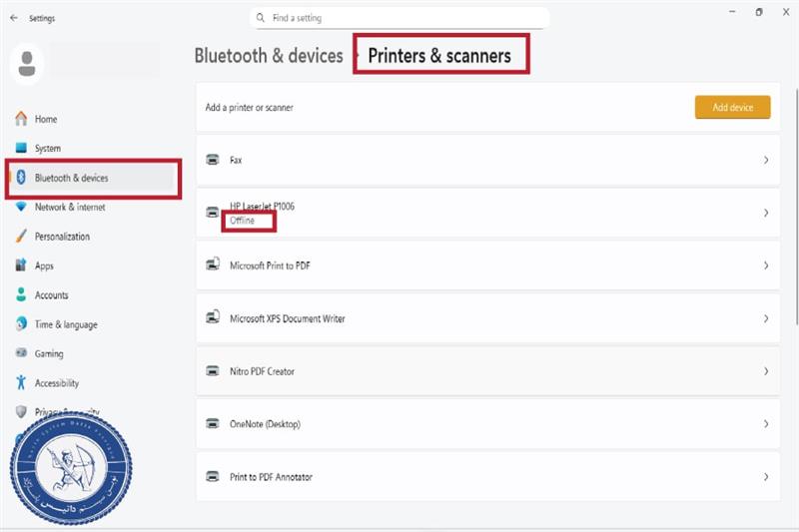Open the System settings section
The width and height of the screenshot is (799, 532).
point(48,149)
